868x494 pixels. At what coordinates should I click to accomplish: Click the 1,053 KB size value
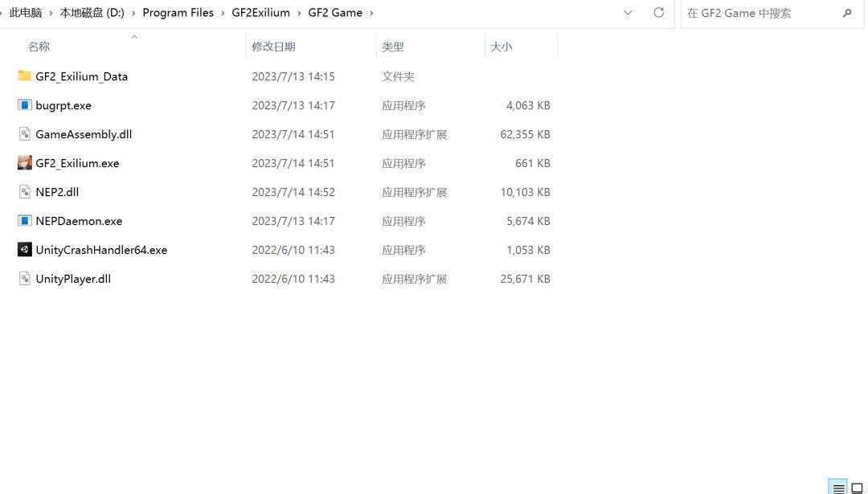[528, 250]
